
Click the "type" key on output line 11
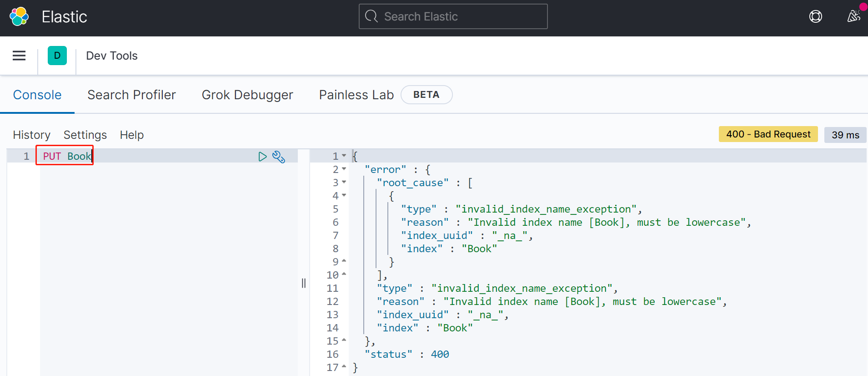pos(395,288)
